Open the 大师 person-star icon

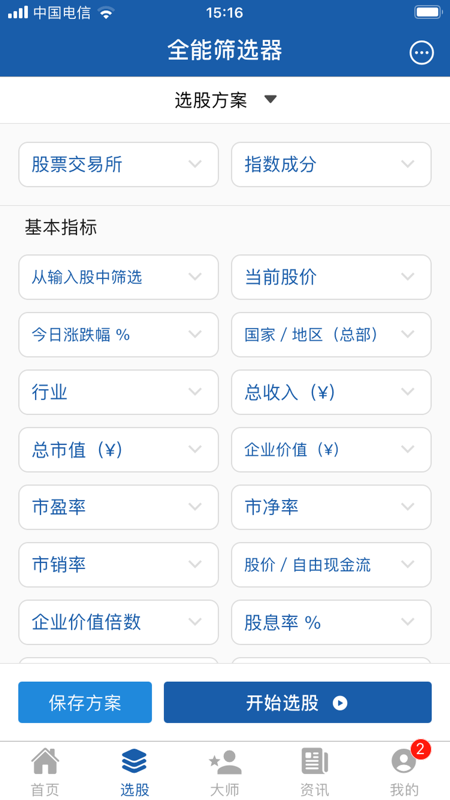[225, 762]
